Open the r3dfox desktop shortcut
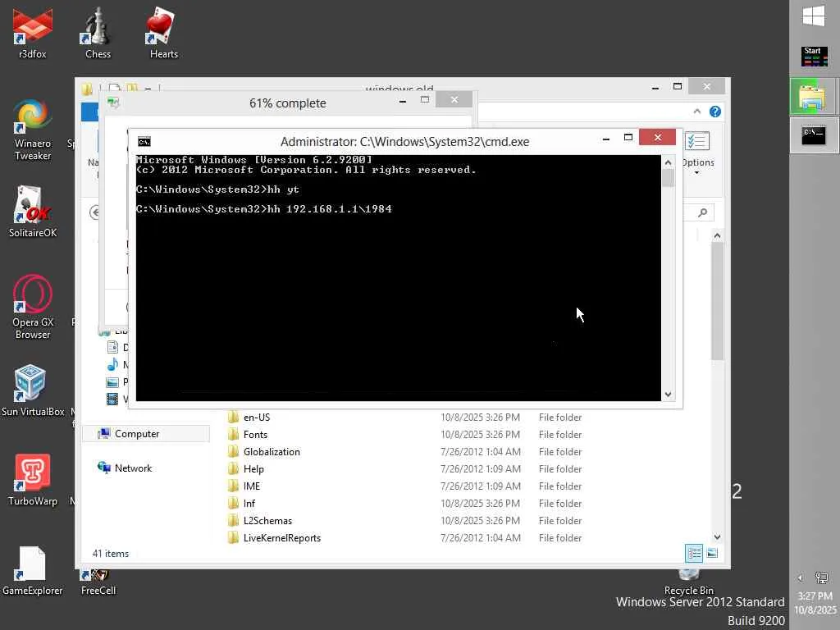The height and width of the screenshot is (630, 840). (x=32, y=31)
